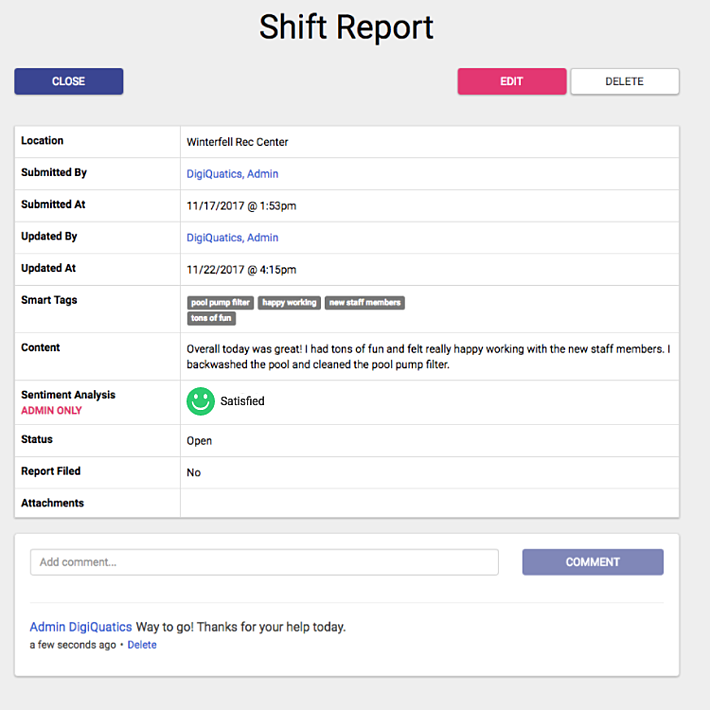Click updated time 11/22/2017 @ 4:15pm

coord(241,270)
